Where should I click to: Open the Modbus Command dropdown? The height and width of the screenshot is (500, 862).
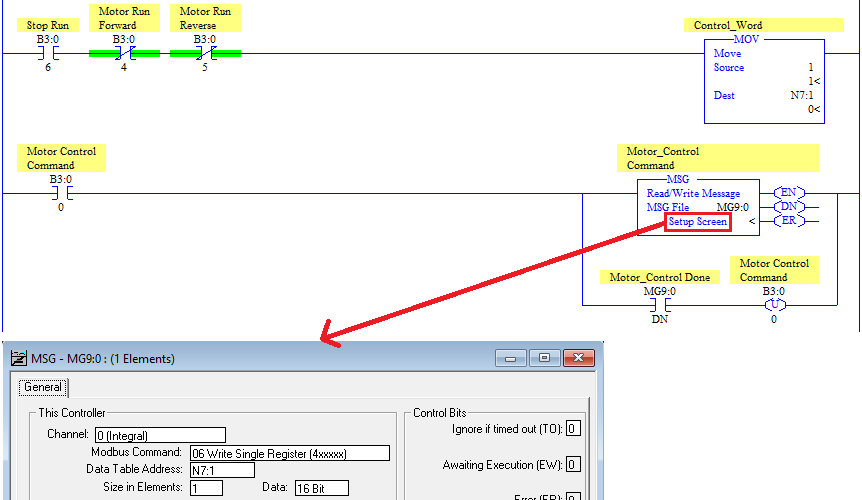point(290,453)
